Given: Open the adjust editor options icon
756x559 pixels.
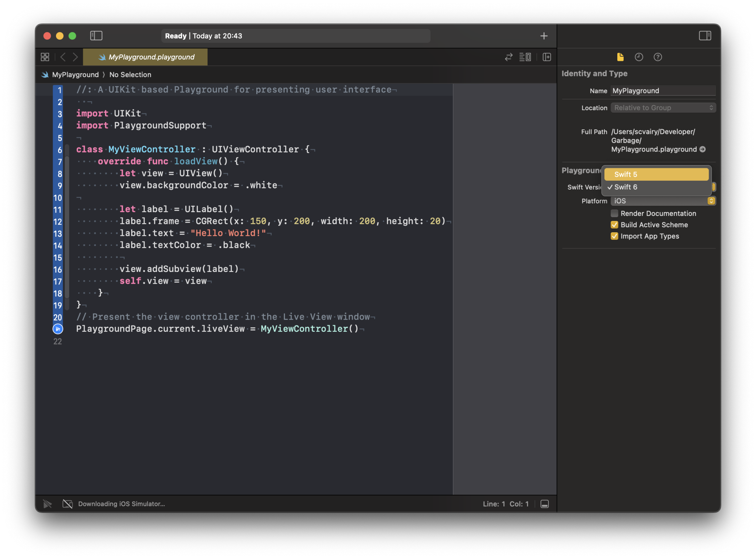Looking at the screenshot, I should pos(525,57).
